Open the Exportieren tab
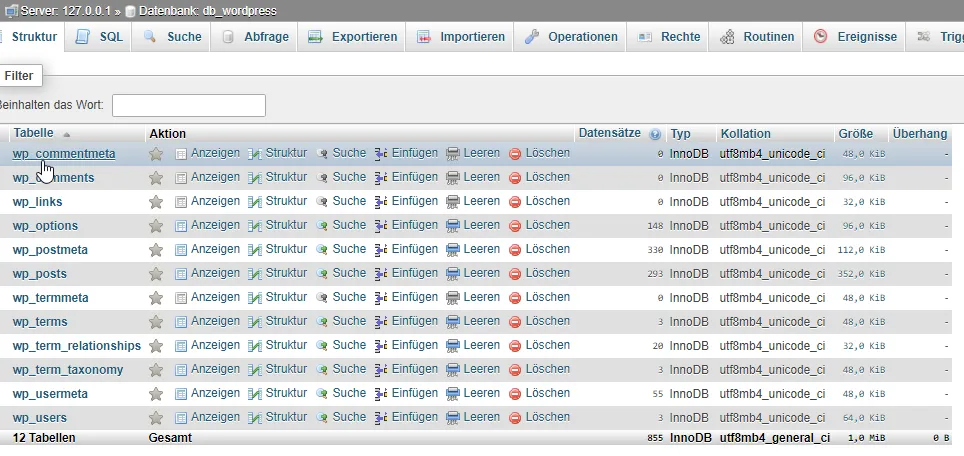This screenshot has width=964, height=456. tap(352, 37)
